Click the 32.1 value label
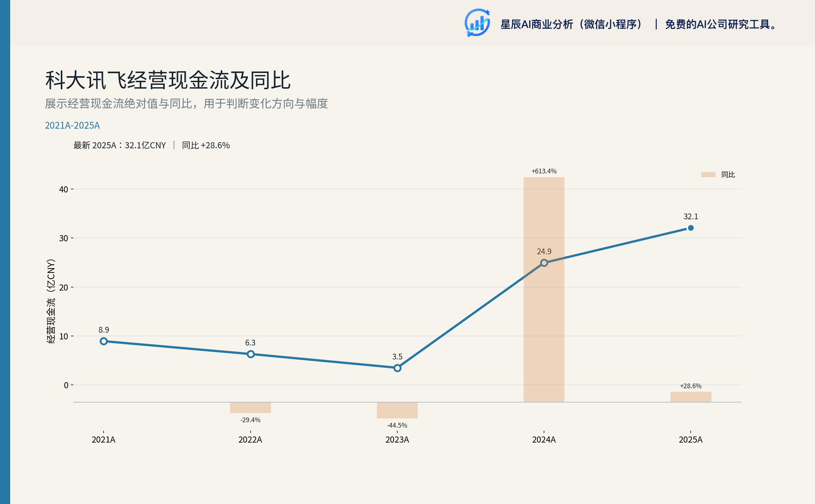Viewport: 815px width, 504px height. [x=691, y=217]
